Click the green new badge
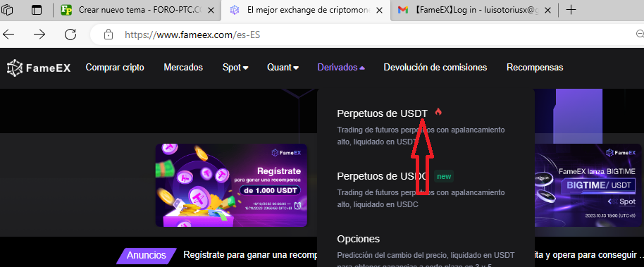The image size is (644, 267). point(444,176)
